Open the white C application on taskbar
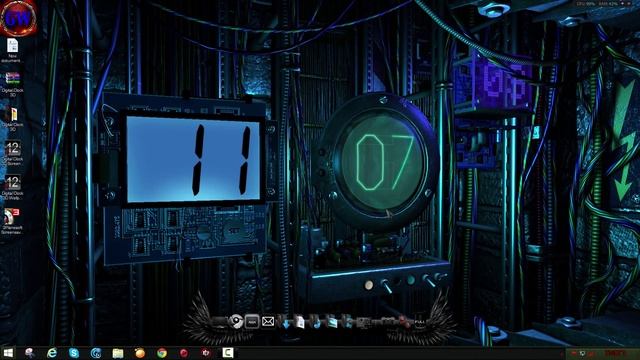This screenshot has height=360, width=640. point(228,353)
